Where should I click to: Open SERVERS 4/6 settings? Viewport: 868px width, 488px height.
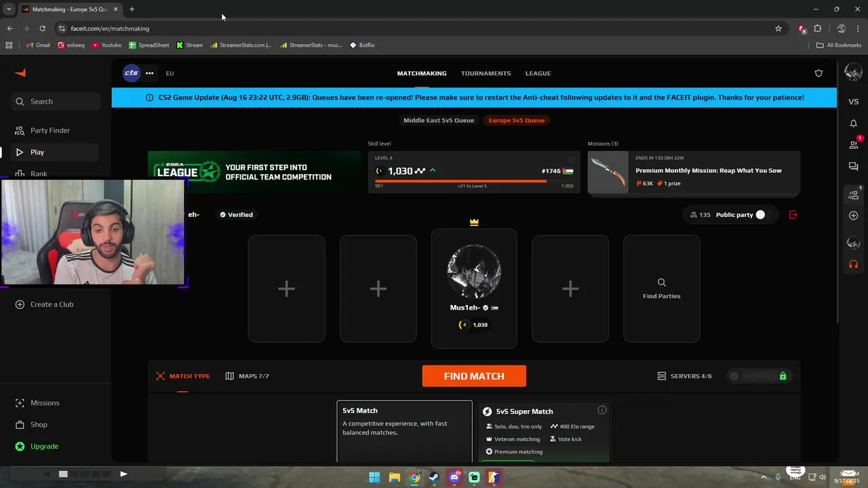coord(684,376)
